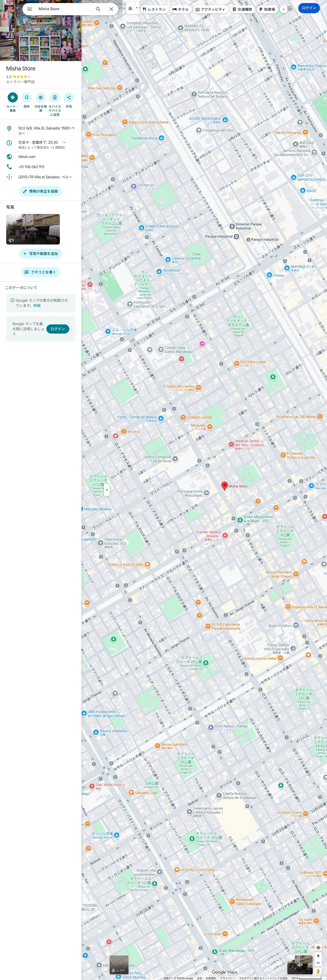Send to mobile device icon
The width and height of the screenshot is (327, 980).
click(55, 97)
